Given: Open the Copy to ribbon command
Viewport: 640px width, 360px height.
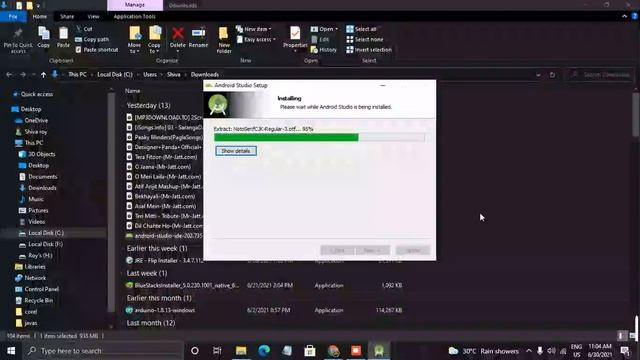Looking at the screenshot, I should pos(154,40).
